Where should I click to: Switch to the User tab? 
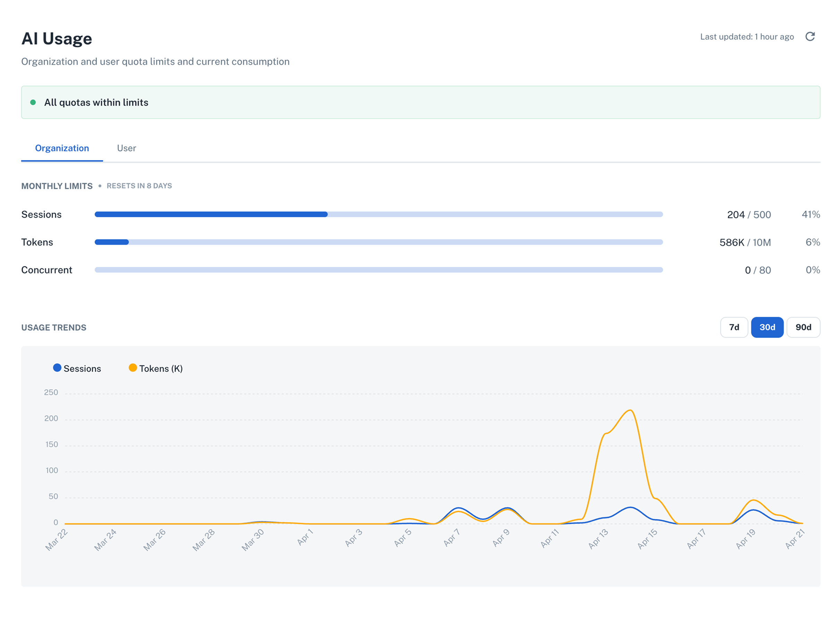pyautogui.click(x=126, y=148)
